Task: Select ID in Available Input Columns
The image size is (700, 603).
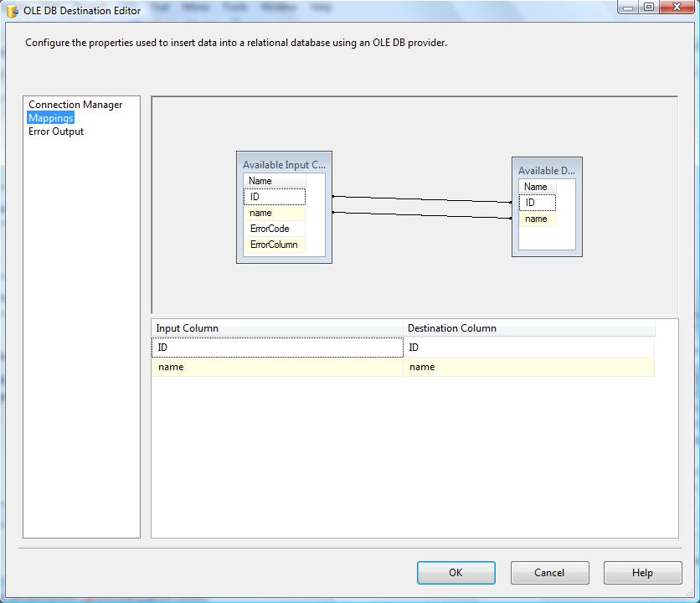Action: (274, 197)
